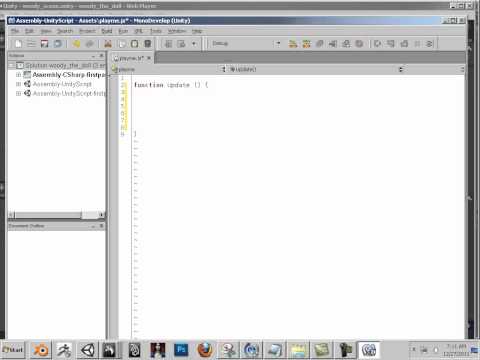Click the Windows Start button
480x360 pixels.
pos(13,350)
